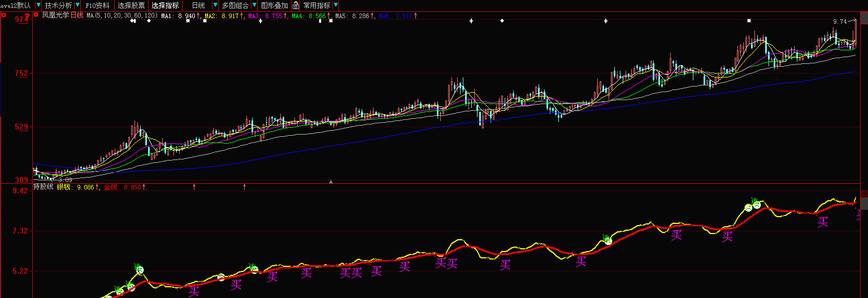This screenshot has width=868, height=298.
Task: Expand the 多图组合 dropdown arrow
Action: [x=254, y=6]
